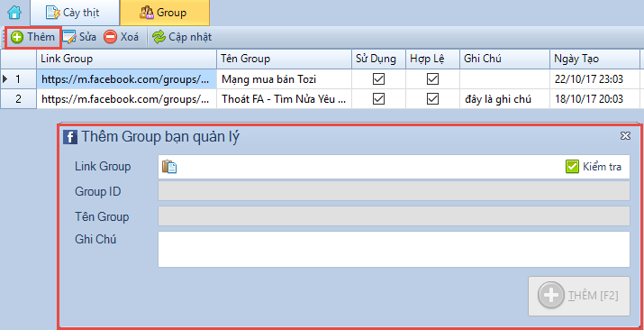Viewport: 644px width, 330px height.
Task: Click the Xoá delete toolbar button
Action: pyautogui.click(x=121, y=37)
